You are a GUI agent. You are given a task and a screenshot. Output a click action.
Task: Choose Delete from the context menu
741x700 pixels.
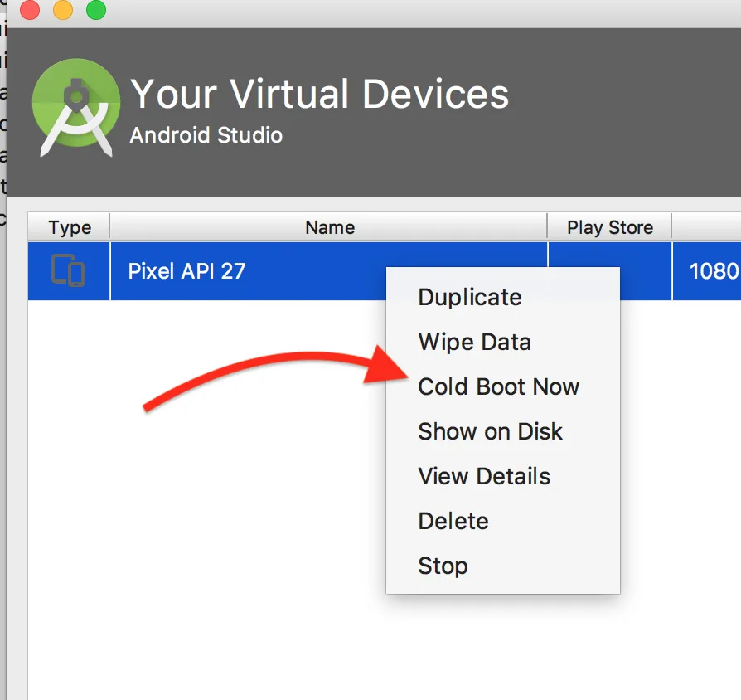click(503, 521)
